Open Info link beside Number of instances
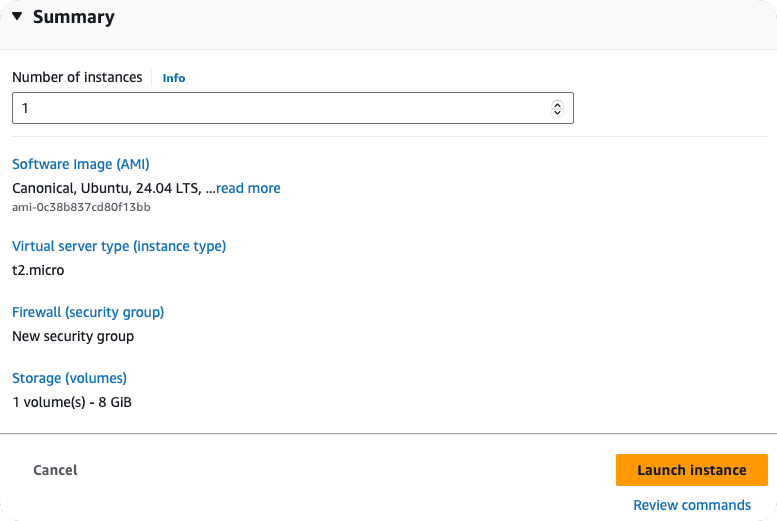Screen dimensions: 777x521 [x=174, y=78]
